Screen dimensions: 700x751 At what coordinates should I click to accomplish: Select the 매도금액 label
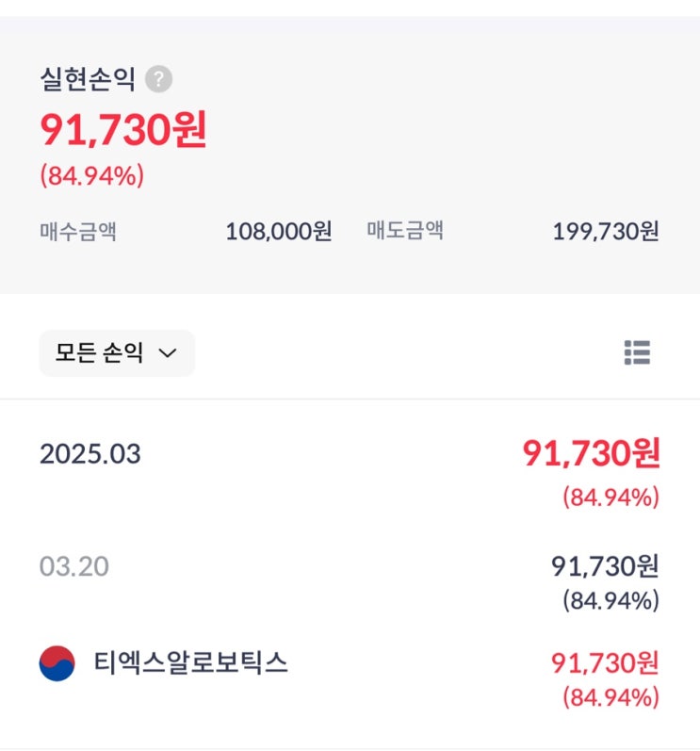[405, 231]
